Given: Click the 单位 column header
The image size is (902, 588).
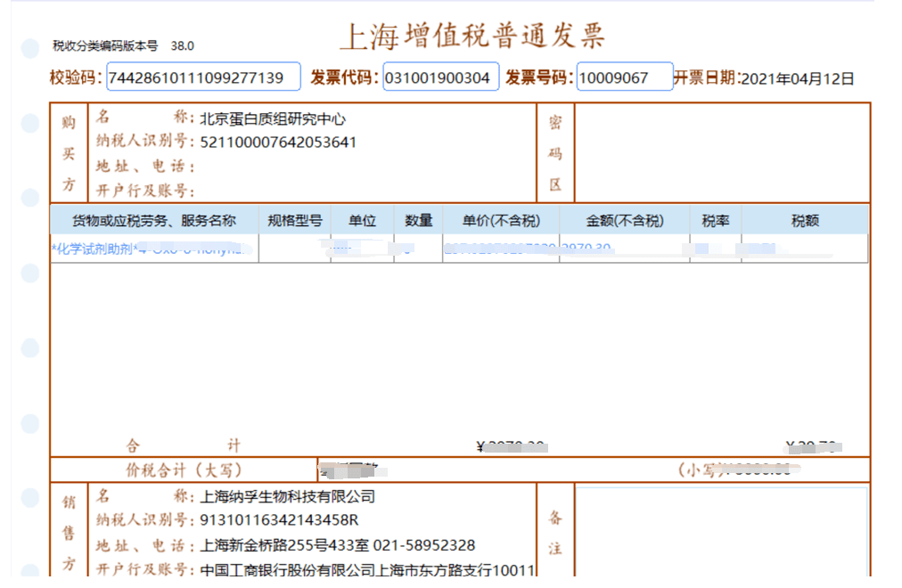Looking at the screenshot, I should coord(362,221).
